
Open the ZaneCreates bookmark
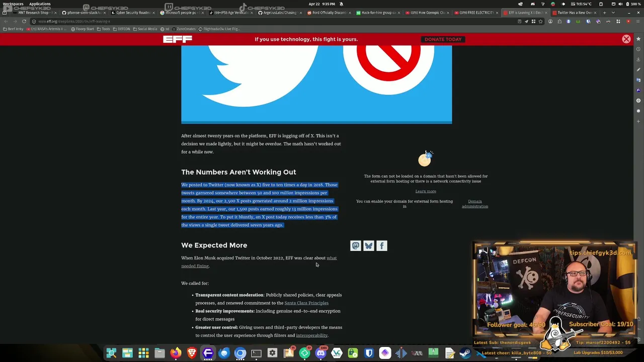click(184, 29)
